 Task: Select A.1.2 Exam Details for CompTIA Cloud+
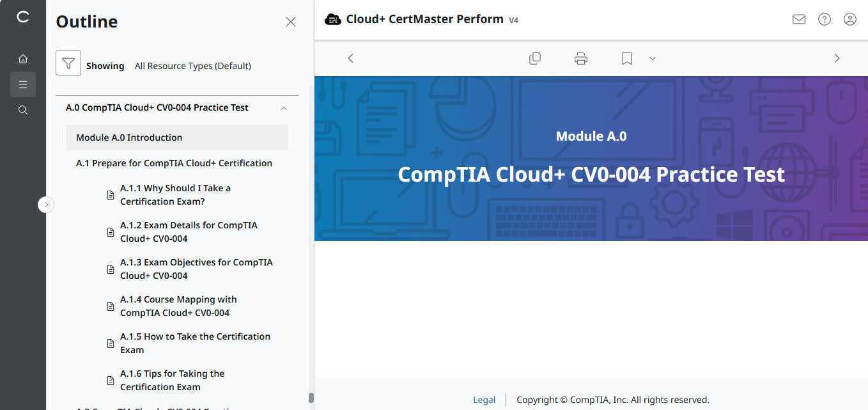pyautogui.click(x=189, y=232)
